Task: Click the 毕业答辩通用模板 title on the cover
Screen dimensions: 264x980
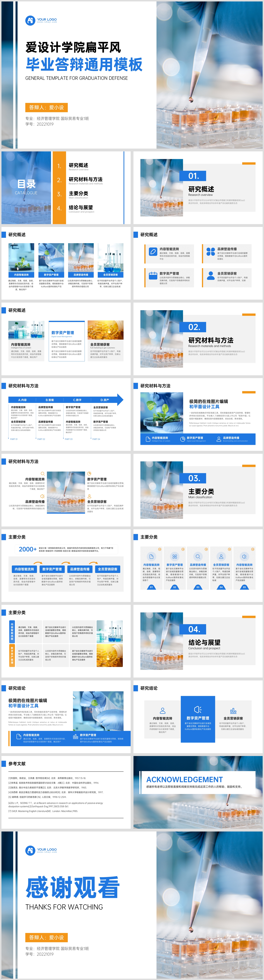Action: 84,64
